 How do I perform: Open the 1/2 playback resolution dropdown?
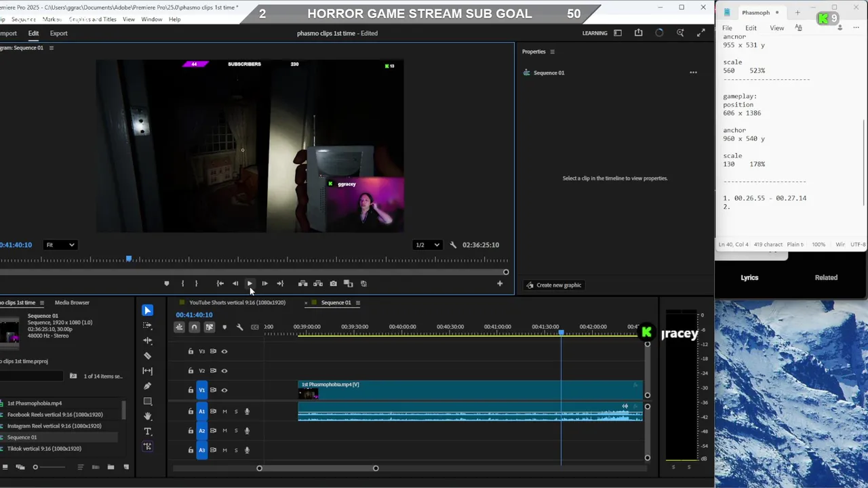pos(427,245)
